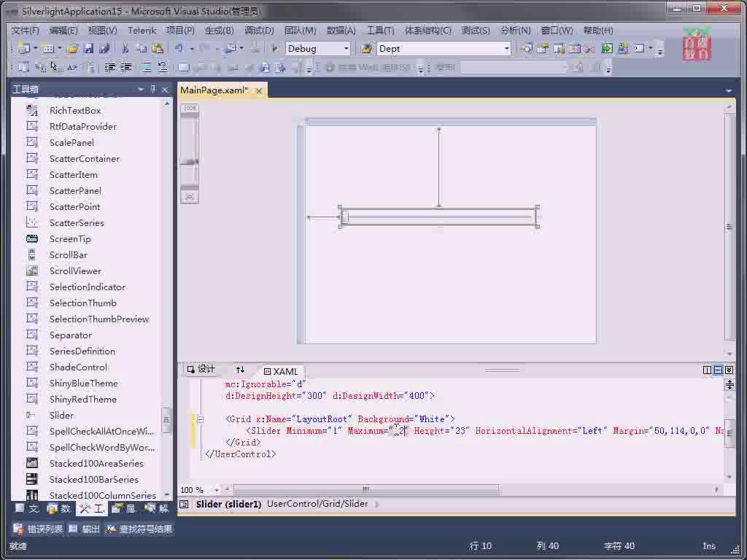
Task: Click the Add New Item toolbar icon
Action: tap(47, 48)
